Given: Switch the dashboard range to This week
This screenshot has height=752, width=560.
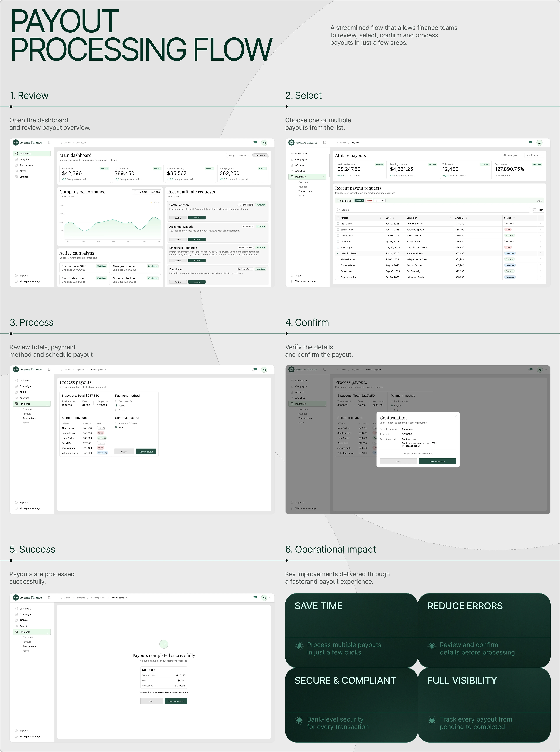Looking at the screenshot, I should (x=244, y=156).
